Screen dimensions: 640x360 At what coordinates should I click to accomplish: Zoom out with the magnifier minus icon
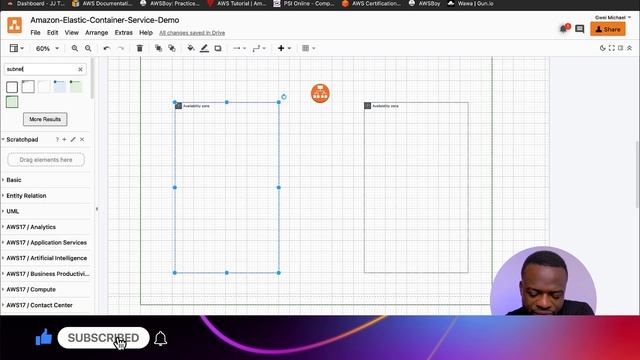click(x=88, y=48)
